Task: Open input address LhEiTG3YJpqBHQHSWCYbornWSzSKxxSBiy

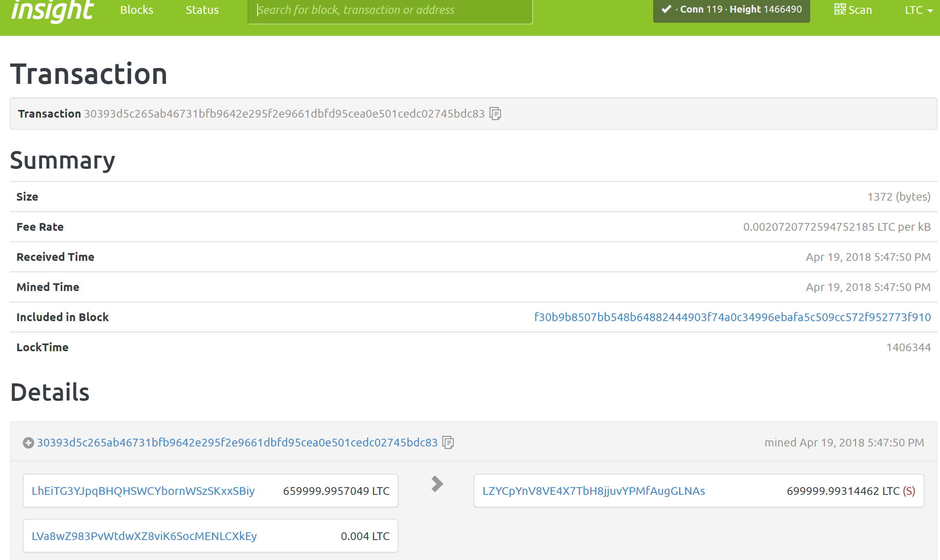Action: click(x=143, y=491)
